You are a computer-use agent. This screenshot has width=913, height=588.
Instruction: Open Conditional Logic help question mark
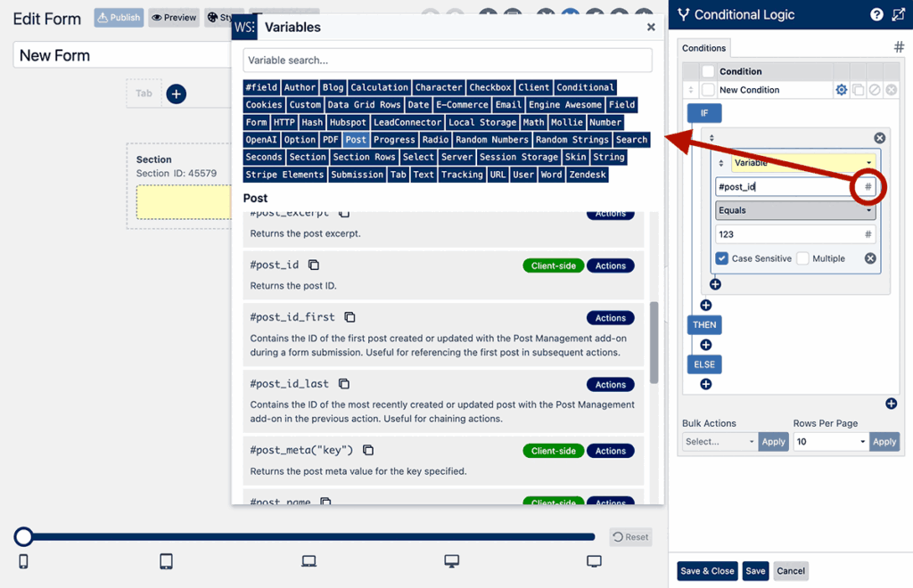pyautogui.click(x=876, y=14)
